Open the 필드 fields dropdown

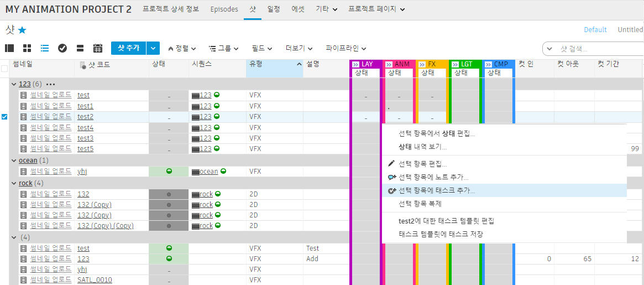(262, 48)
